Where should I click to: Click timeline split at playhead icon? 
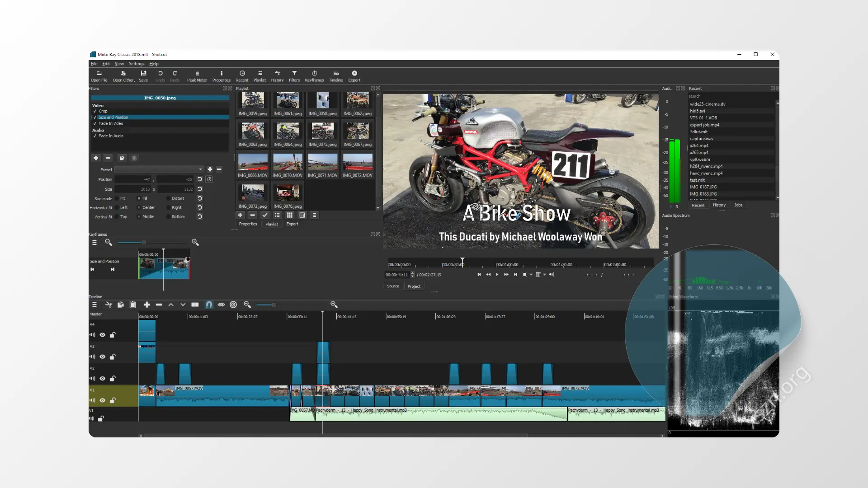tap(195, 305)
